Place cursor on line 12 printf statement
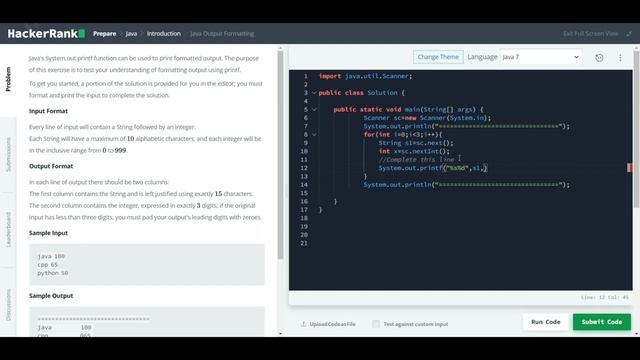The image size is (640, 360). click(433, 168)
